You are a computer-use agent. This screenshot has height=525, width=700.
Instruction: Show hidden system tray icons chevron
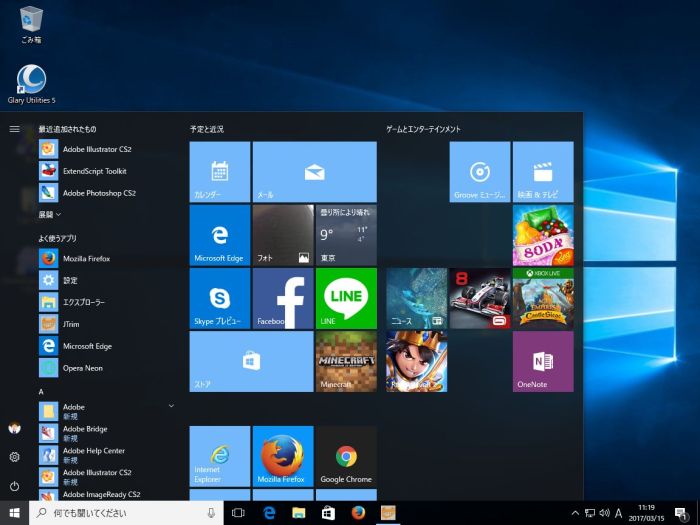tap(575, 513)
